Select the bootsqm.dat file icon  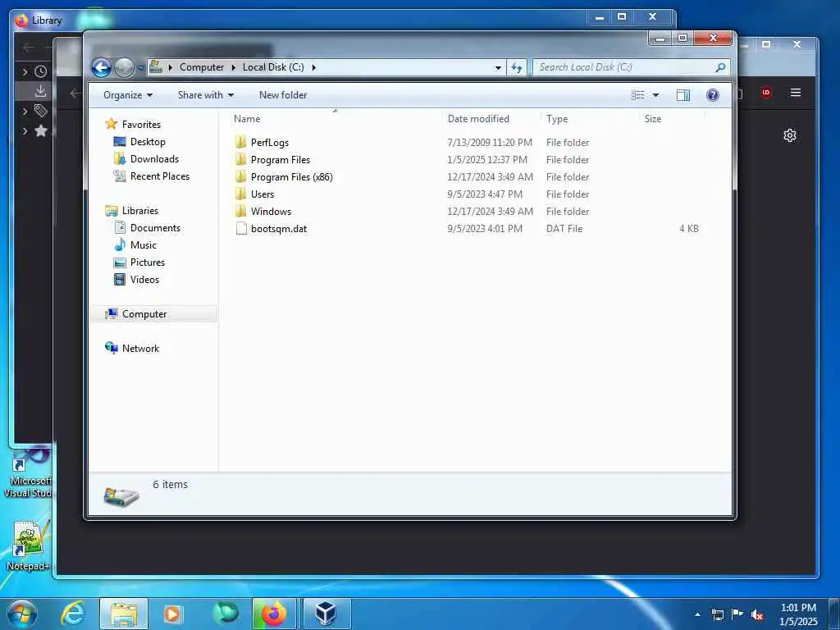click(x=241, y=229)
